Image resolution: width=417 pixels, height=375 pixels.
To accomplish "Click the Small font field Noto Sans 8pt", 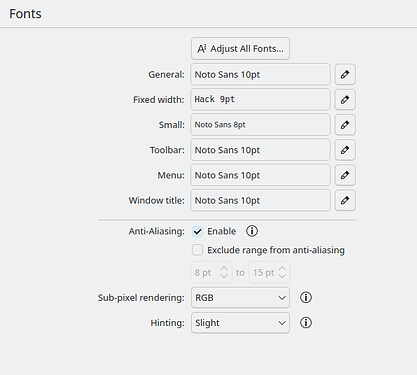I will [x=260, y=125].
